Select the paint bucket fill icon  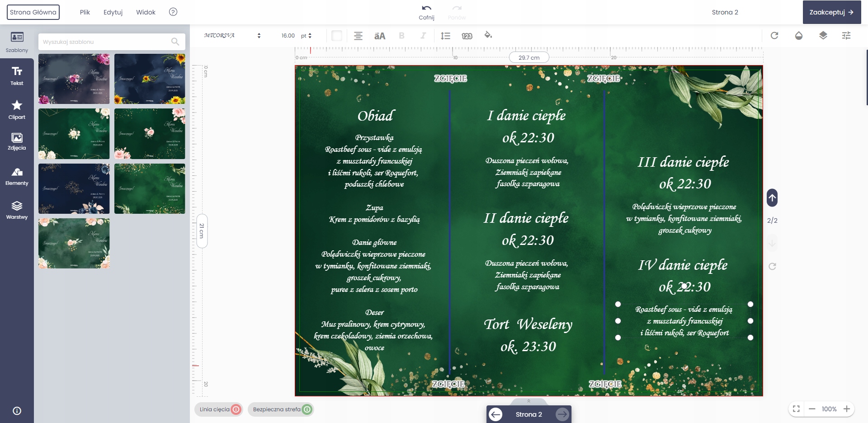488,35
